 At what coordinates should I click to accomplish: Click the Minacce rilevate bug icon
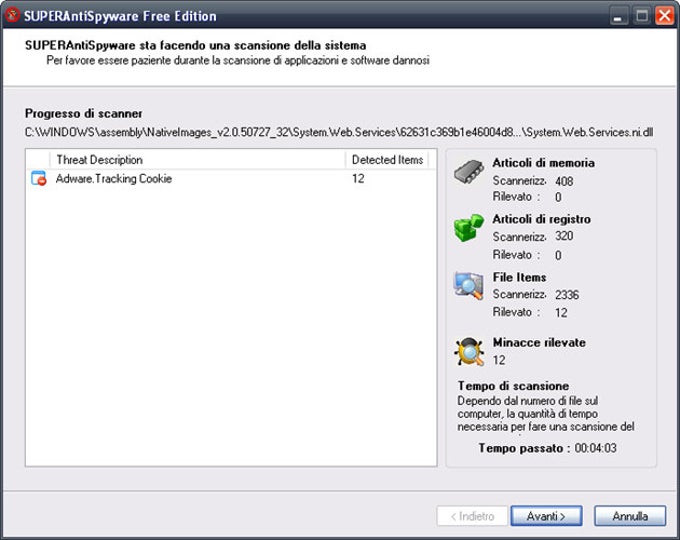point(469,351)
